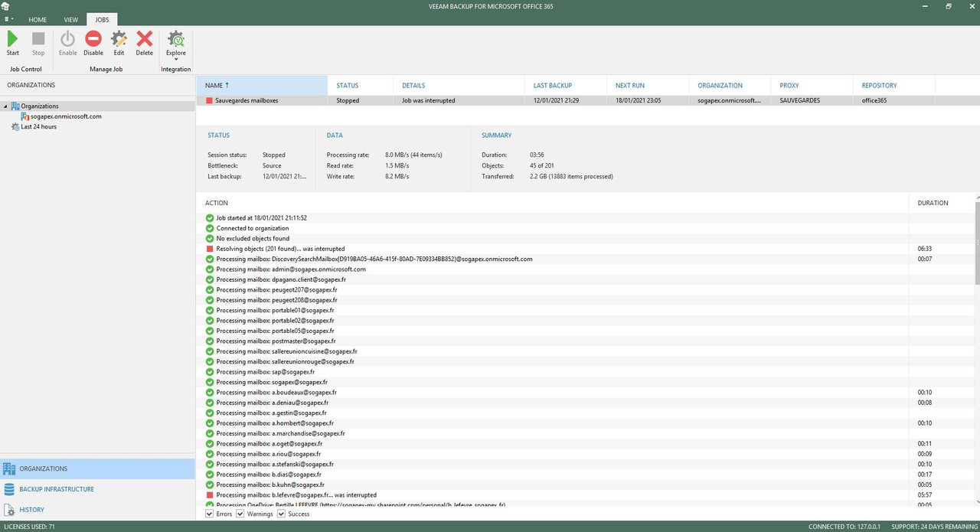Open the Explore integration dropdown
Screen dimensions: 980x532
point(176,45)
